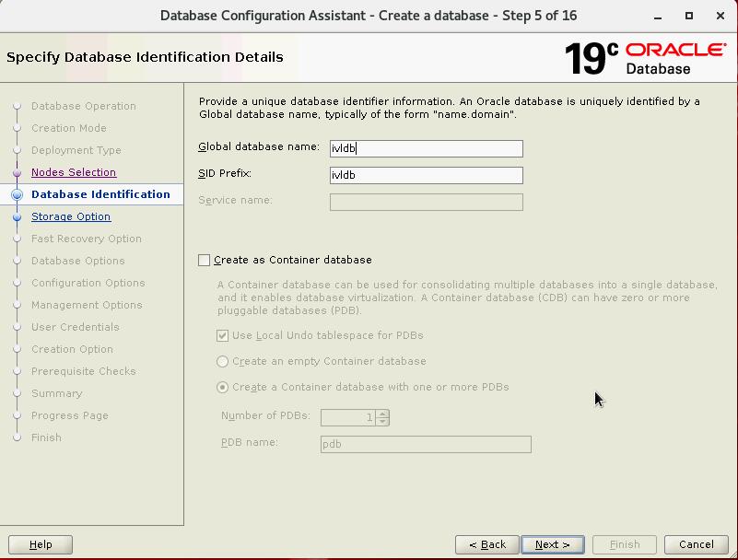Click the Global database name field
This screenshot has width=738, height=560.
[x=426, y=148]
